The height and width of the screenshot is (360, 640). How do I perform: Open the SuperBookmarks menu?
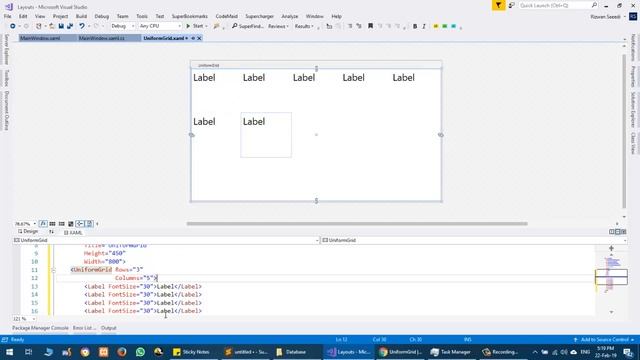(x=189, y=16)
